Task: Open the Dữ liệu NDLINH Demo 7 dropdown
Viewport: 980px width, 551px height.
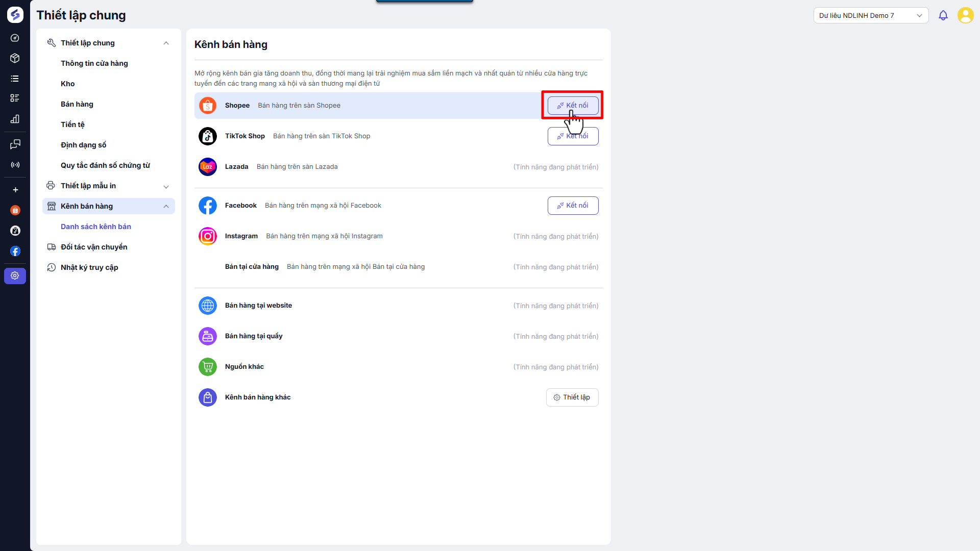Action: coord(870,15)
